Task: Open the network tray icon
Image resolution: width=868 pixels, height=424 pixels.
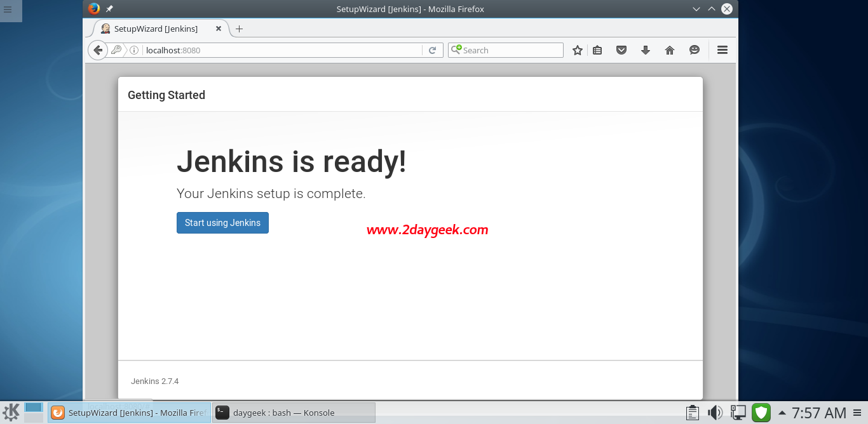Action: click(x=738, y=413)
